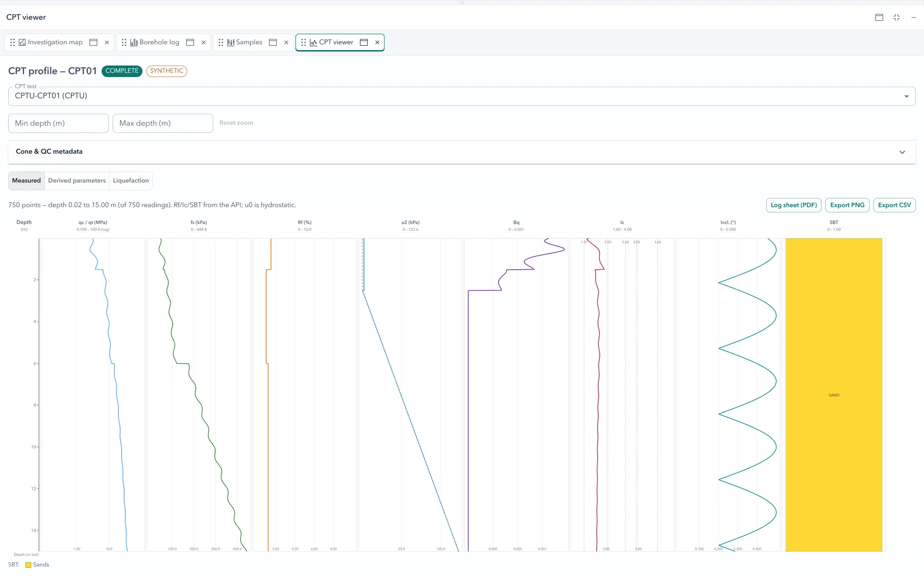
Task: Click the Borehole log tab drag handle
Action: (124, 42)
